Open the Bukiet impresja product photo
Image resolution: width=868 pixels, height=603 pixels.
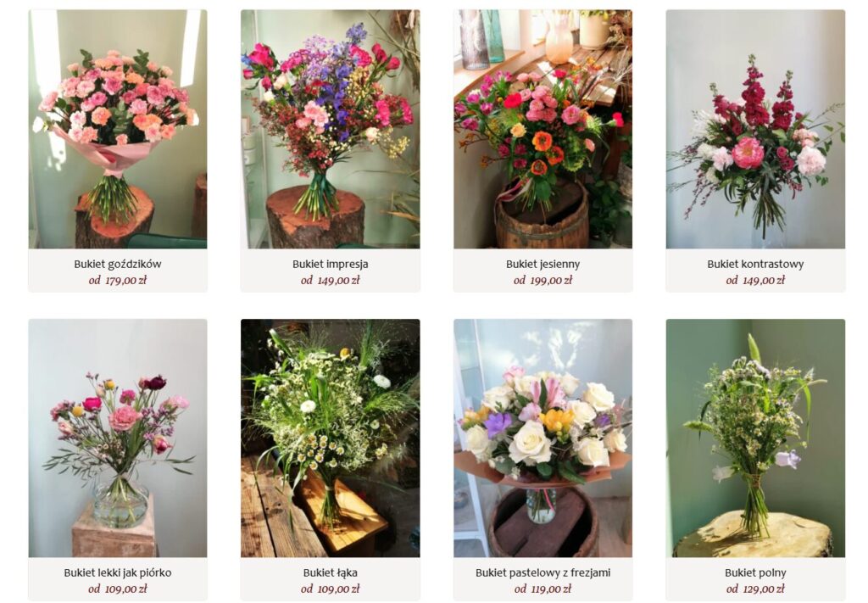point(331,129)
